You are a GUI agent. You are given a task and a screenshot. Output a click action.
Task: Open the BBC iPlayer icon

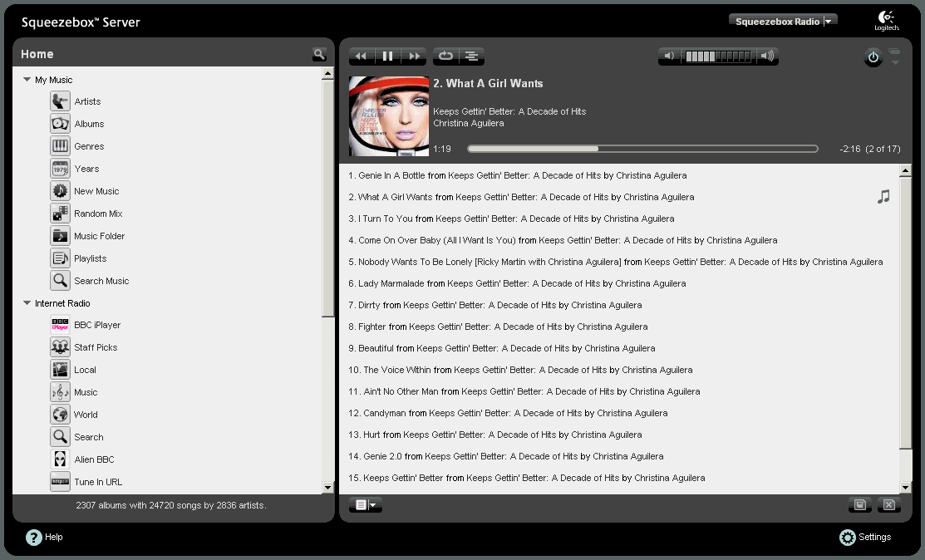[x=60, y=325]
